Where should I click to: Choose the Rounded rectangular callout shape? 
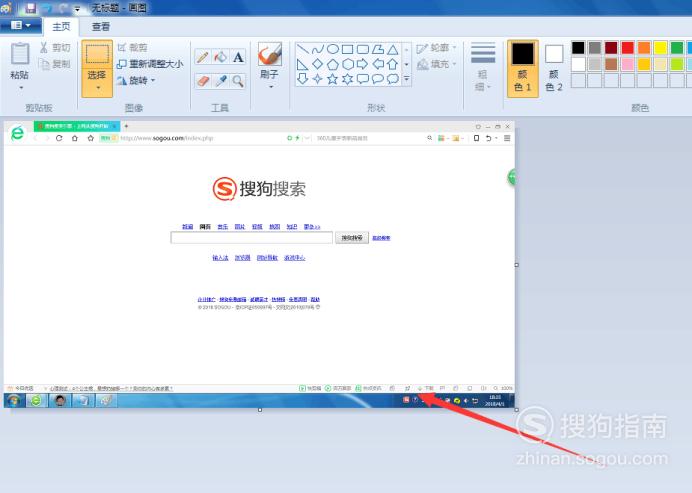click(363, 79)
